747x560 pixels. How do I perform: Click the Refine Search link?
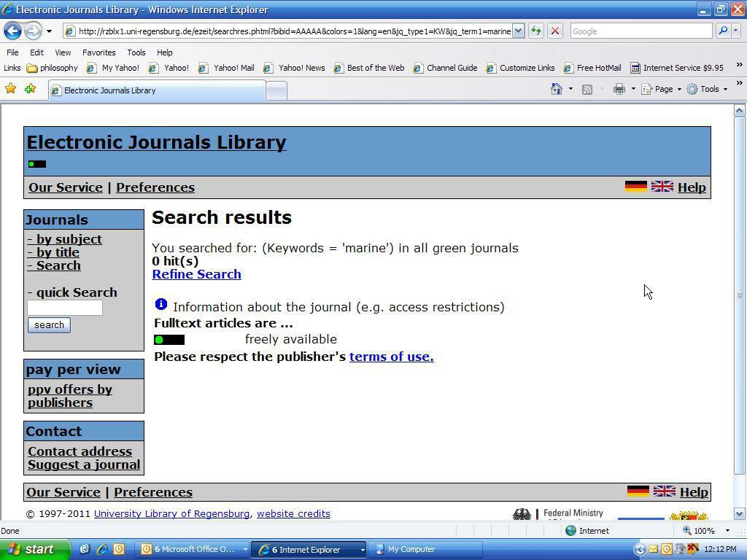click(197, 274)
